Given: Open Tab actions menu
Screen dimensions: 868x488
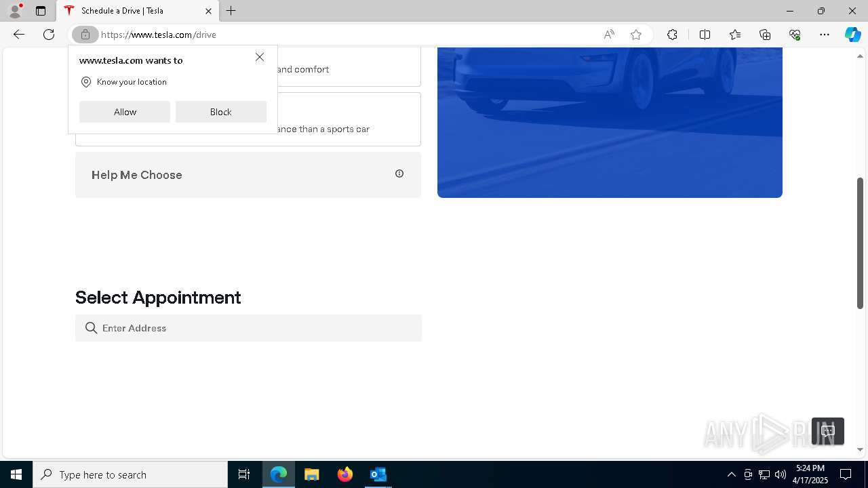Looking at the screenshot, I should pyautogui.click(x=41, y=11).
